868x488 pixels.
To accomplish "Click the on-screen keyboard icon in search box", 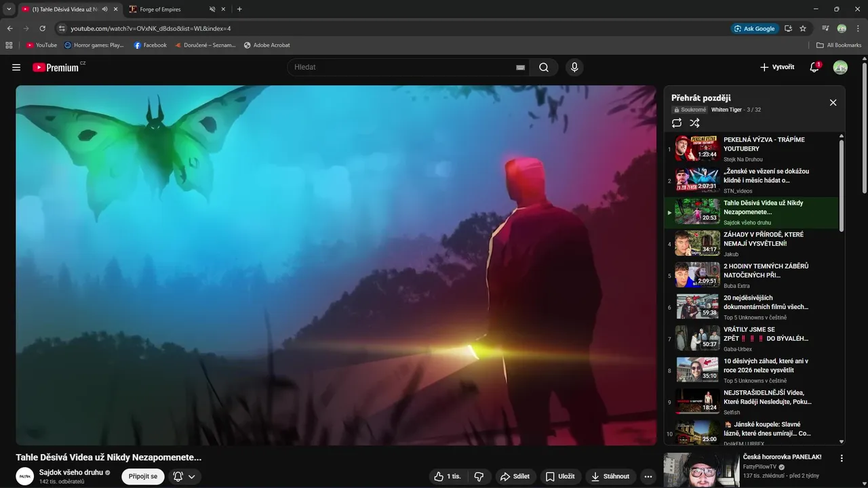I will click(520, 68).
